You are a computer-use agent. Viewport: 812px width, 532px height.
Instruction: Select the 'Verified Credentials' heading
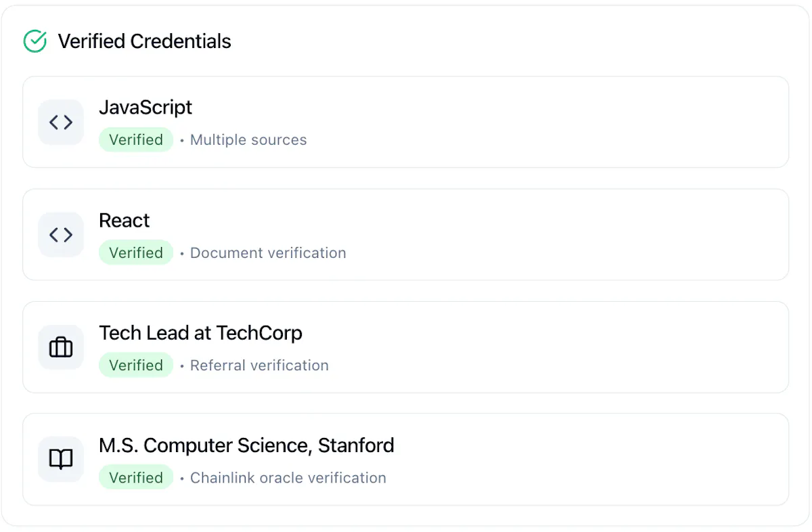(x=145, y=41)
